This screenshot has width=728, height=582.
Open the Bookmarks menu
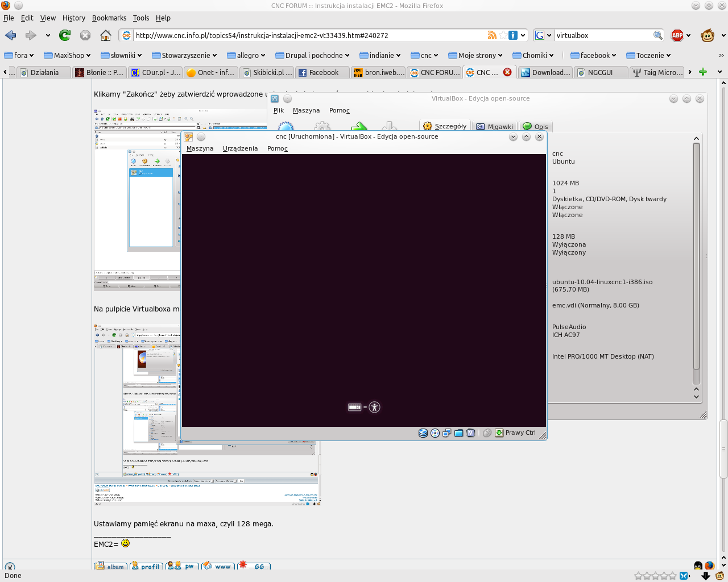pos(109,18)
